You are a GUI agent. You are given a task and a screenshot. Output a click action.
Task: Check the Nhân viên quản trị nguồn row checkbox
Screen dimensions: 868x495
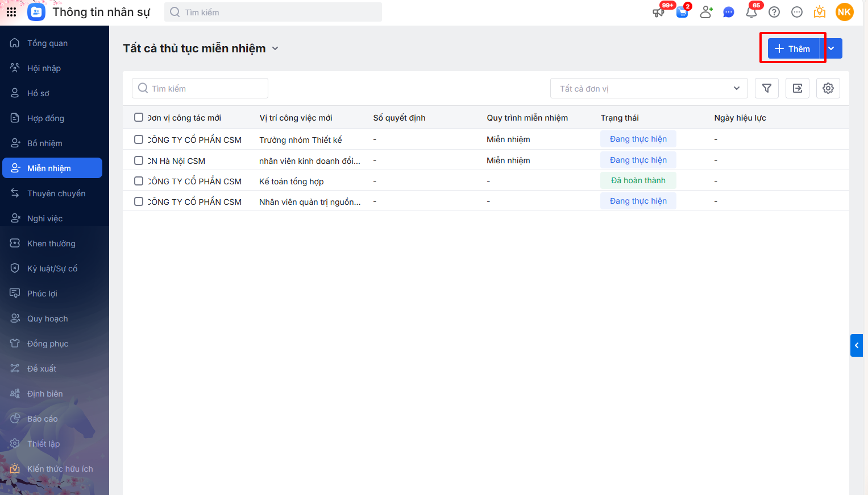point(139,201)
